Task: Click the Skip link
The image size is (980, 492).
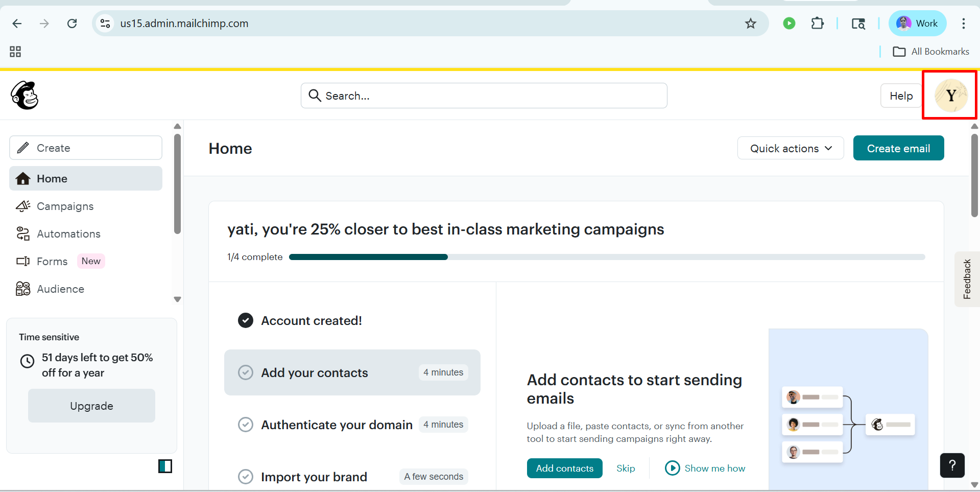Action: tap(626, 468)
